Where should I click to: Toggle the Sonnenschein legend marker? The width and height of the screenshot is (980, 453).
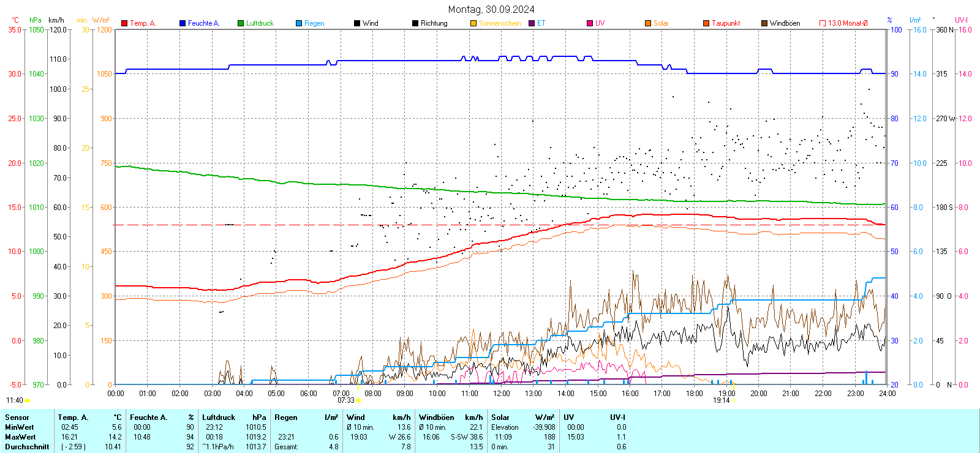(x=473, y=23)
